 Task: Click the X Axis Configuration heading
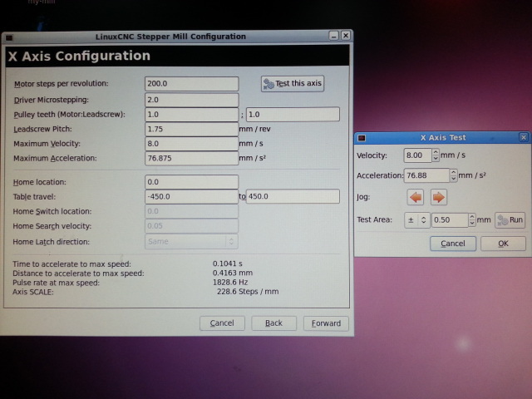coord(79,56)
